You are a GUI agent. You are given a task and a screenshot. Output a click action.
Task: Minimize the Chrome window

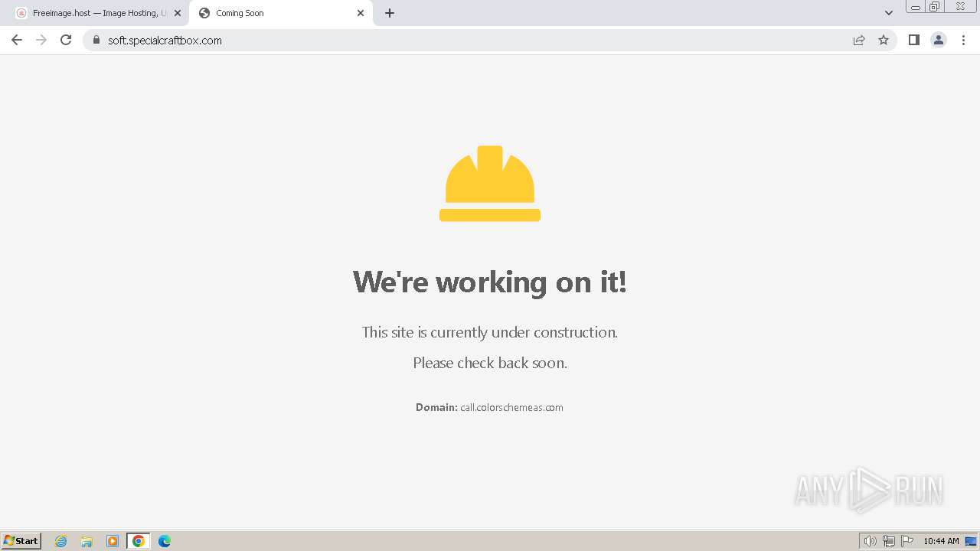[916, 7]
